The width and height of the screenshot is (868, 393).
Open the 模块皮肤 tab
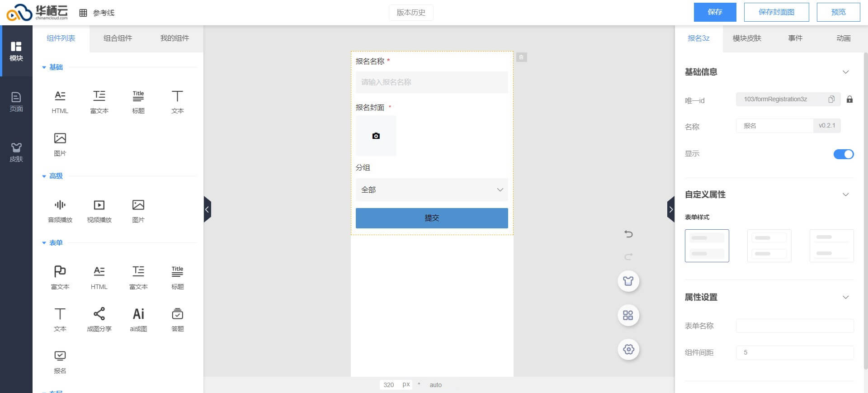tap(747, 38)
